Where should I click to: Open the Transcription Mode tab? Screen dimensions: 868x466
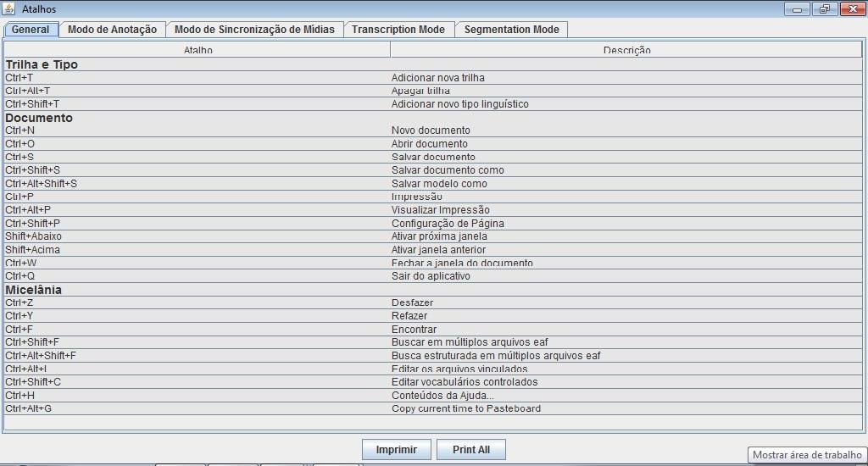click(398, 30)
